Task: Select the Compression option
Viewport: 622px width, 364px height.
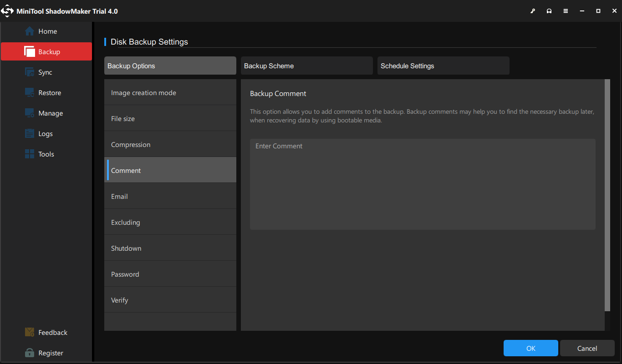Action: (x=170, y=144)
